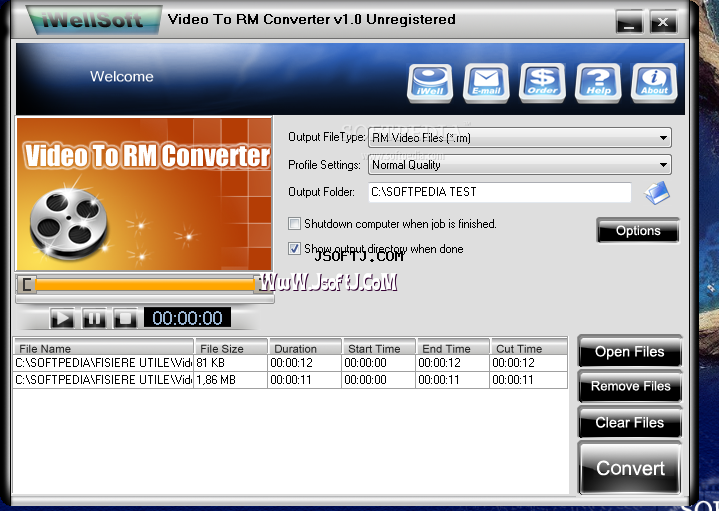The image size is (719, 511).
Task: Show the About info icon
Action: pyautogui.click(x=654, y=83)
